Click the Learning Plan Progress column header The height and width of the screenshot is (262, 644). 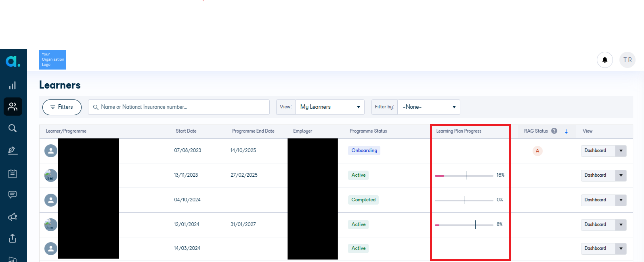459,131
